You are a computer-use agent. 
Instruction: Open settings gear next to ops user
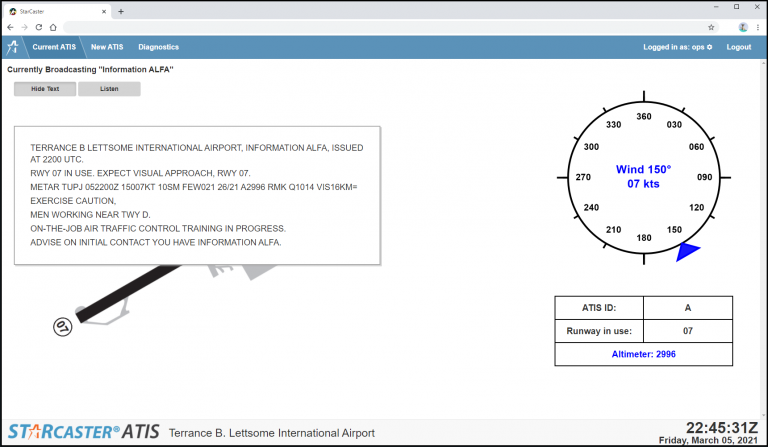click(x=709, y=47)
